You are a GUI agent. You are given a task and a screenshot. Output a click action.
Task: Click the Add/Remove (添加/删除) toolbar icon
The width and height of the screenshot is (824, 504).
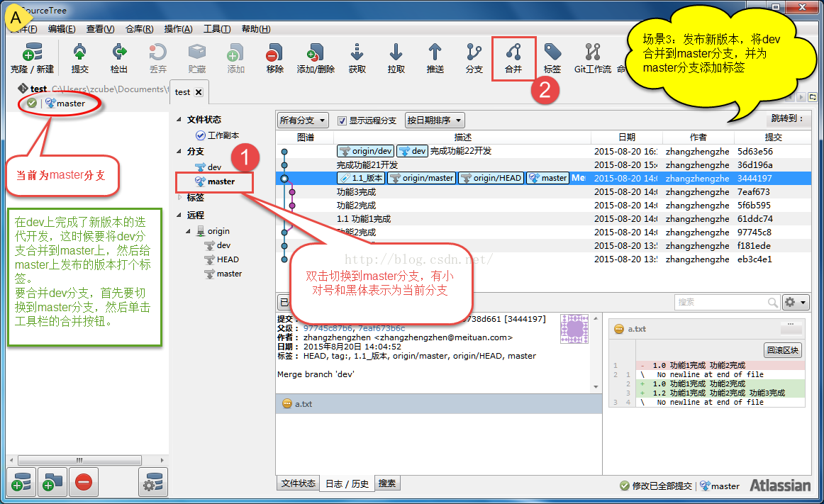click(x=316, y=58)
